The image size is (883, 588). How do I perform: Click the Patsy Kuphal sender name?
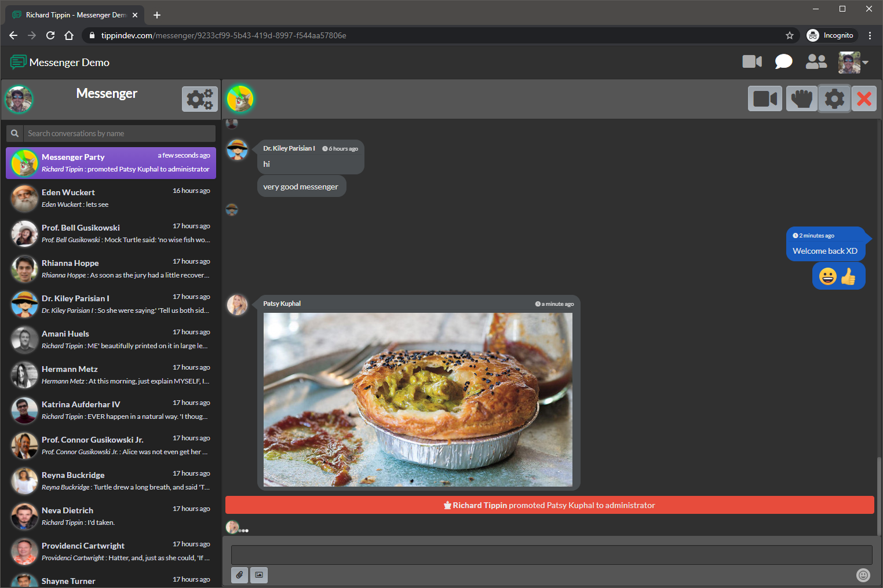point(282,304)
